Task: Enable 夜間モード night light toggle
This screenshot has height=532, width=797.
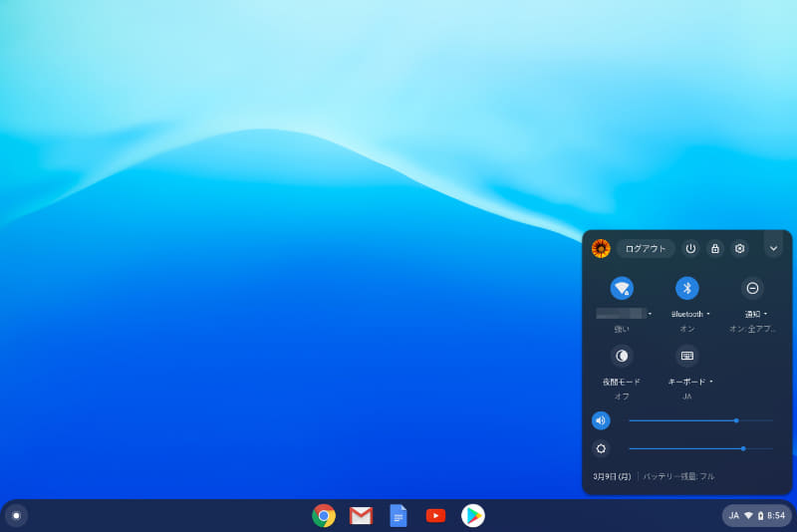Action: pos(622,356)
